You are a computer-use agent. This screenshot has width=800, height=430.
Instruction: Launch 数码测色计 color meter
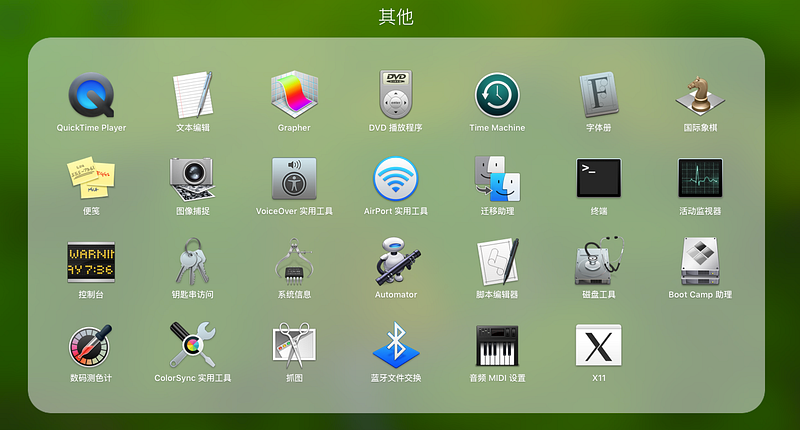click(90, 346)
